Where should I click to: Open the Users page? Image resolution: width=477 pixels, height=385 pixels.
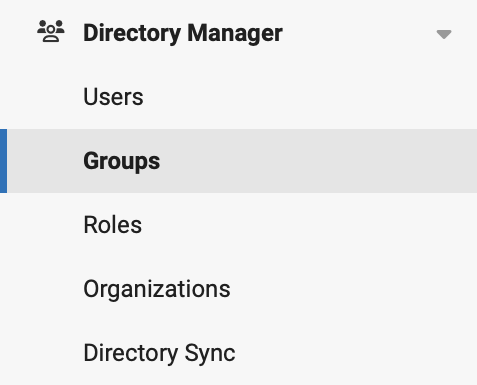pos(113,97)
